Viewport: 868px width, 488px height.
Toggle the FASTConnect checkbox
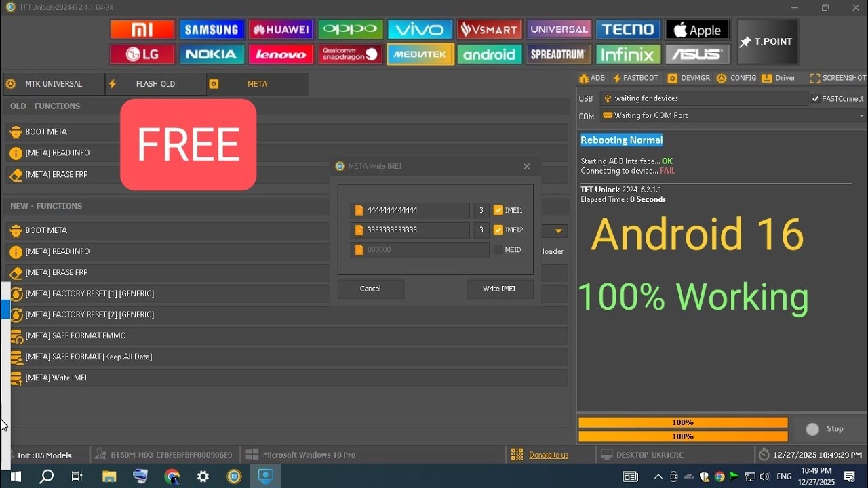pos(816,99)
